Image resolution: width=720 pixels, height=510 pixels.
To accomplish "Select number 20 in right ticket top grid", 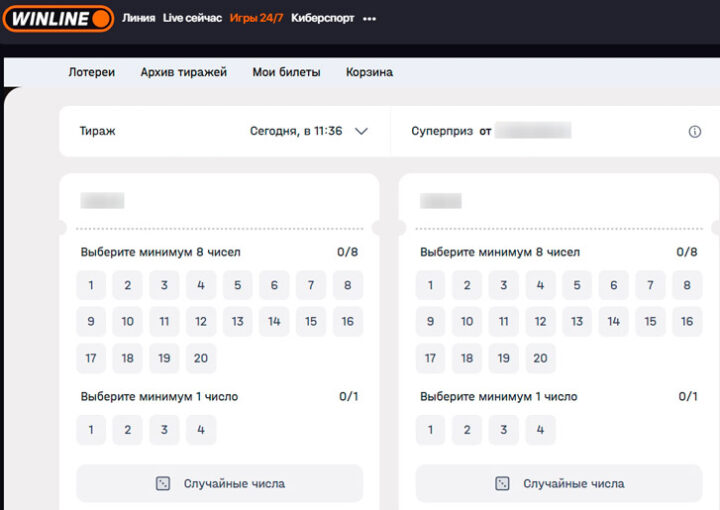I will click(540, 358).
